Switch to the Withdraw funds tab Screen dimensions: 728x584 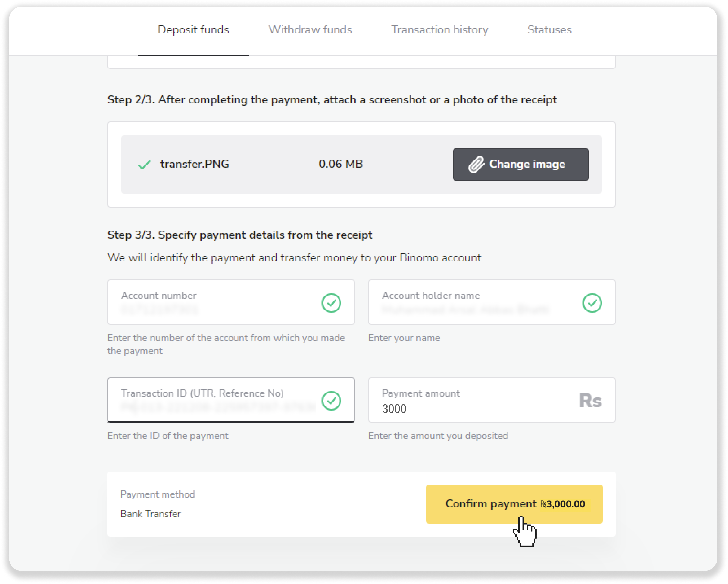310,30
